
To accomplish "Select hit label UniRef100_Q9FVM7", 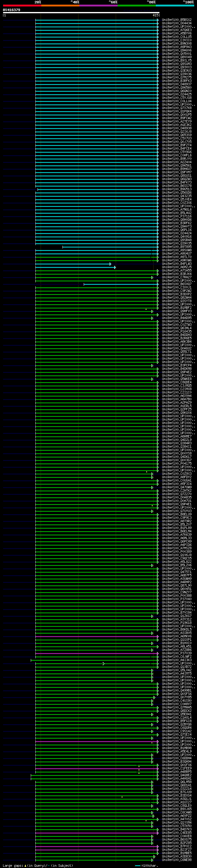I will coord(177,172).
